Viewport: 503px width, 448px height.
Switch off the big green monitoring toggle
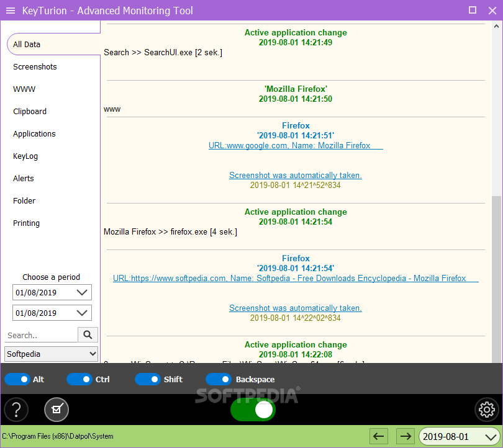[x=253, y=410]
